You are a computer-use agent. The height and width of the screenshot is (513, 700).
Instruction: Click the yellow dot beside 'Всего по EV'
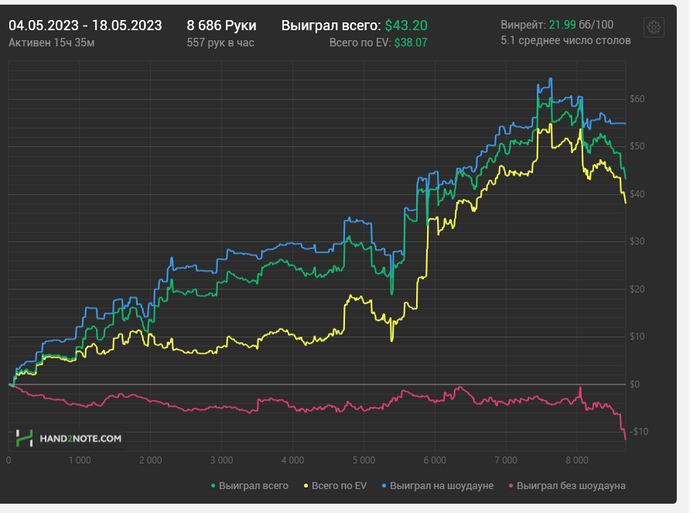(x=306, y=486)
